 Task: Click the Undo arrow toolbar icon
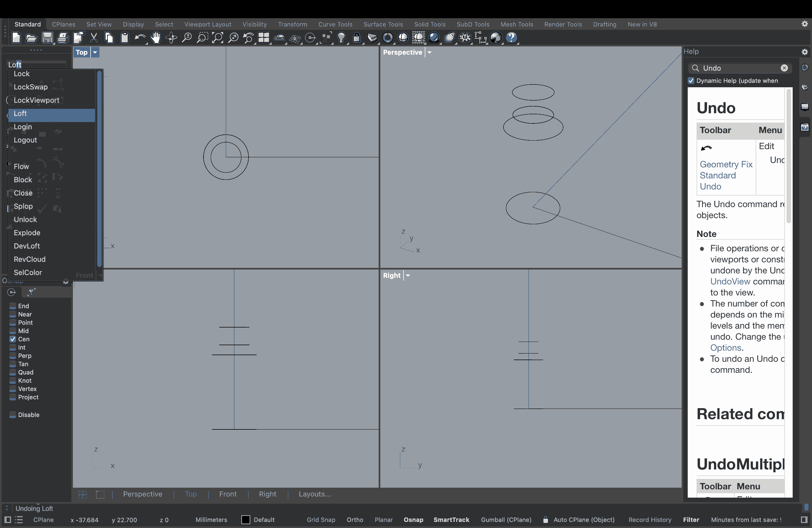coord(139,38)
